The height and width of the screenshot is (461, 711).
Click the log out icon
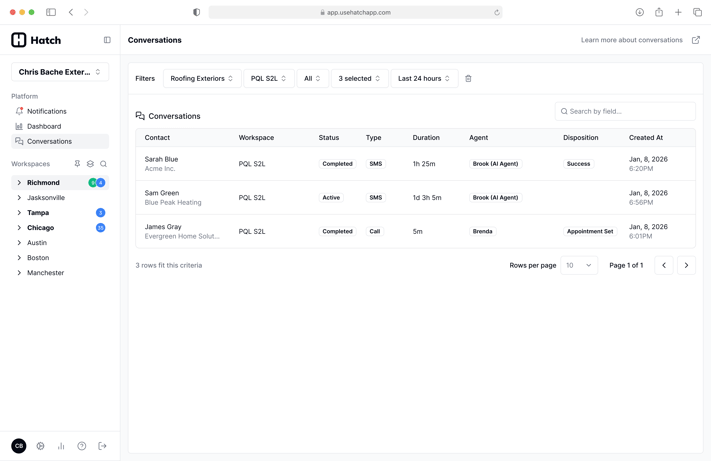coord(102,446)
